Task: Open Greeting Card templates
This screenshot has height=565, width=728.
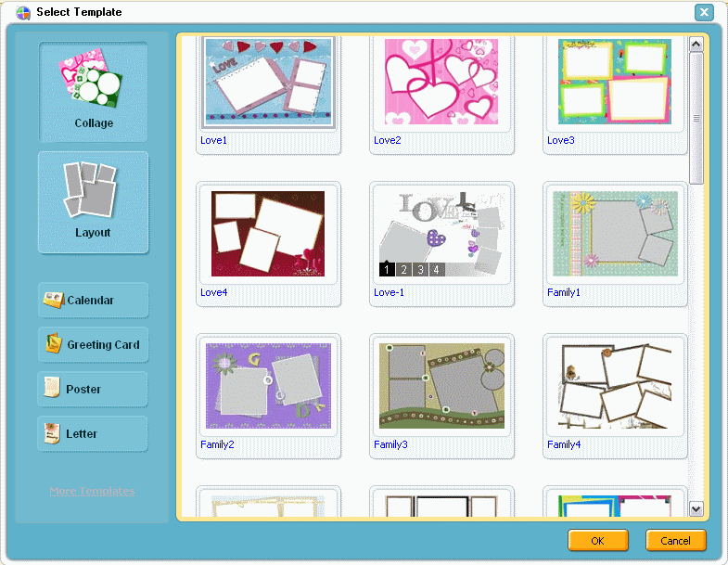Action: [93, 345]
